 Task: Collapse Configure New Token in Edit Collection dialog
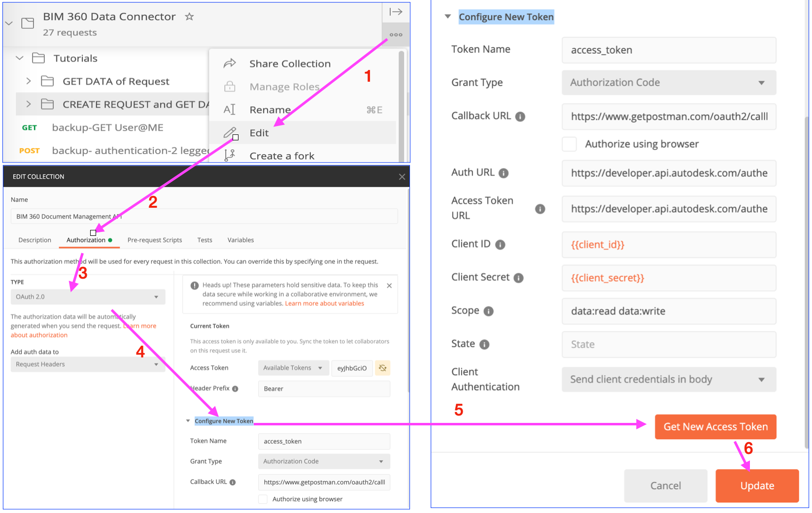[x=188, y=421]
